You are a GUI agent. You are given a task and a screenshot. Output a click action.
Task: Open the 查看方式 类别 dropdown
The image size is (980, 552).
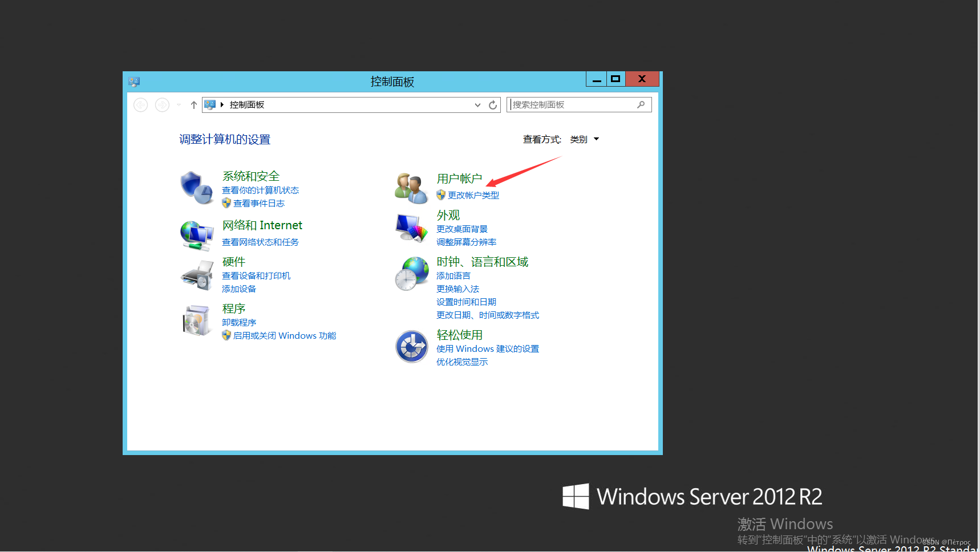(583, 139)
